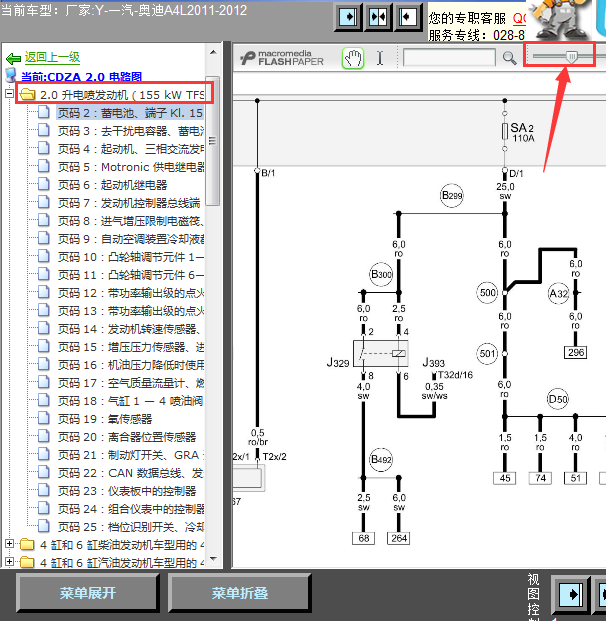606x623 pixels.
Task: Open 页码 10 凸轮轴调节元件 1
Action: (131, 257)
